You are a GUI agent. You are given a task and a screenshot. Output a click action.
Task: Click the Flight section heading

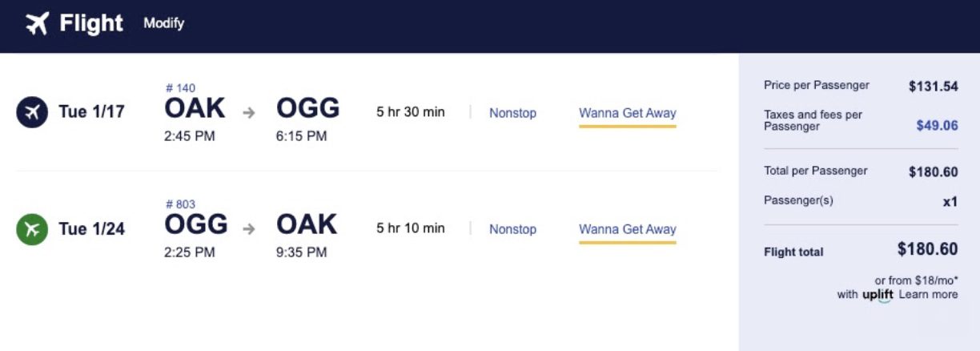[91, 24]
